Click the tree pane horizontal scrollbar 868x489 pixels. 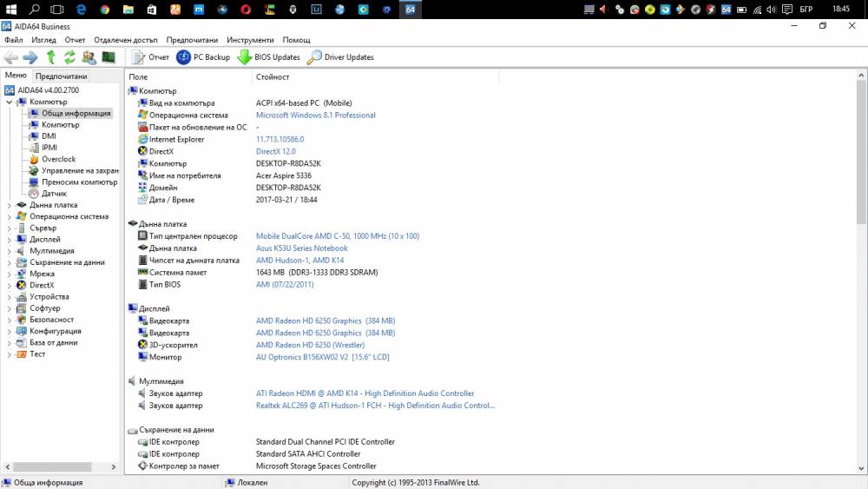53,466
